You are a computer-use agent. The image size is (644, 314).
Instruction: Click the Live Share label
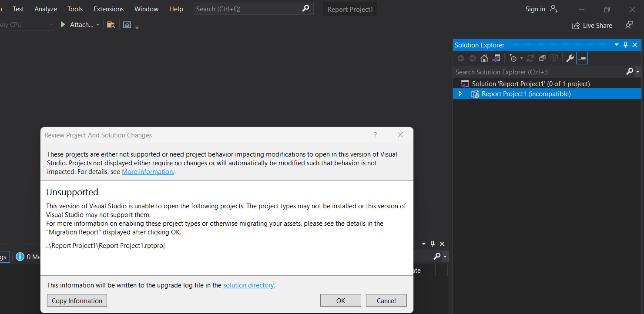pyautogui.click(x=597, y=26)
